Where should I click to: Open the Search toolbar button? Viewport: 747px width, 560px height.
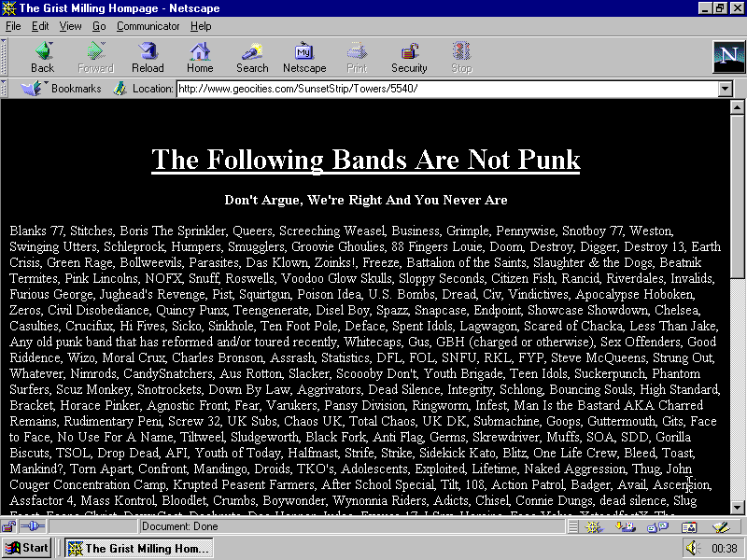coord(252,58)
